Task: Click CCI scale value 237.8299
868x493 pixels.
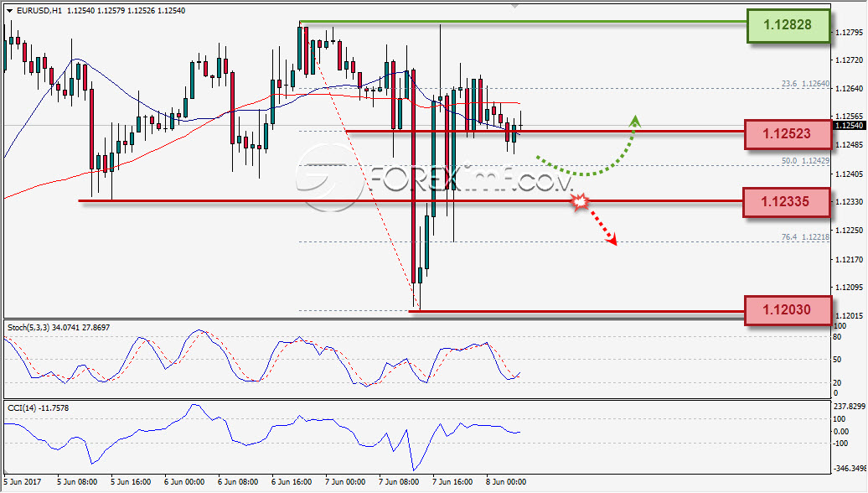Action: [850, 407]
